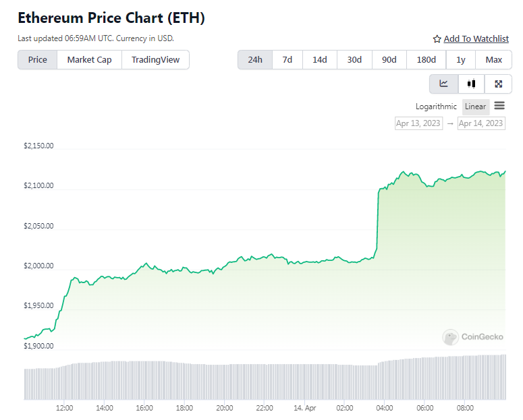523x420 pixels.
Task: Open chart hamburger menu
Action: (499, 106)
